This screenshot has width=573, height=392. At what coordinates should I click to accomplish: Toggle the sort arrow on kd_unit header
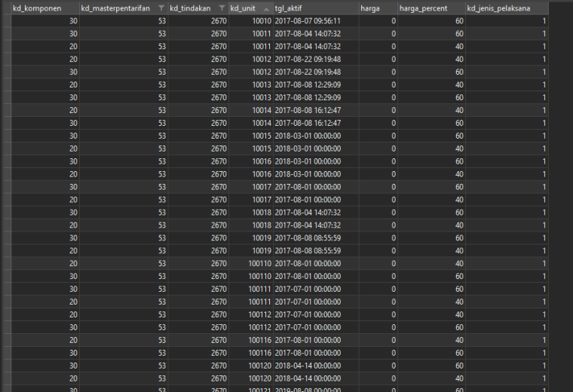[266, 9]
